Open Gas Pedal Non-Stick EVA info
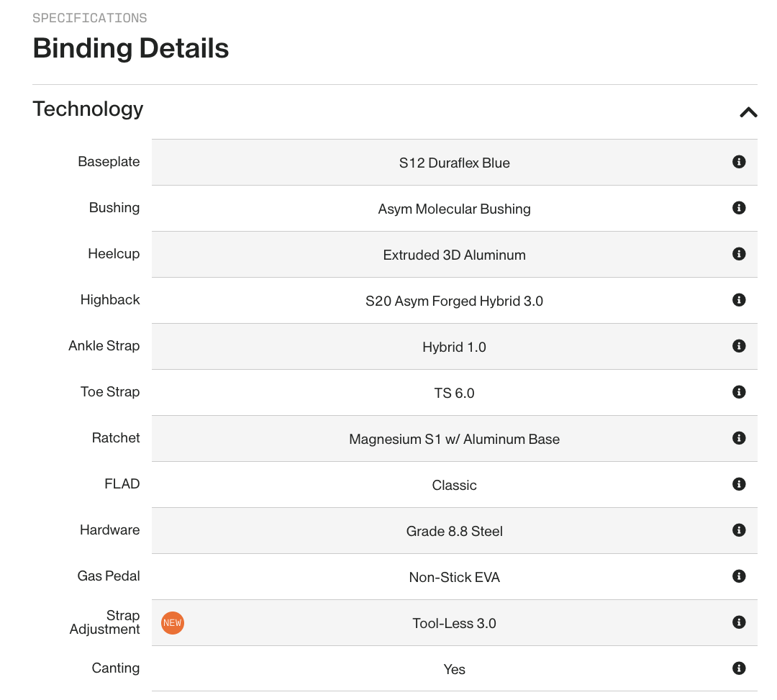 coord(738,576)
